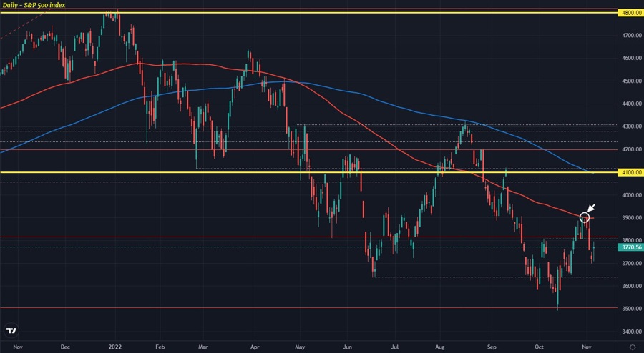644x353 pixels.
Task: Select the 3700.00 price axis value
Action: tap(632, 263)
